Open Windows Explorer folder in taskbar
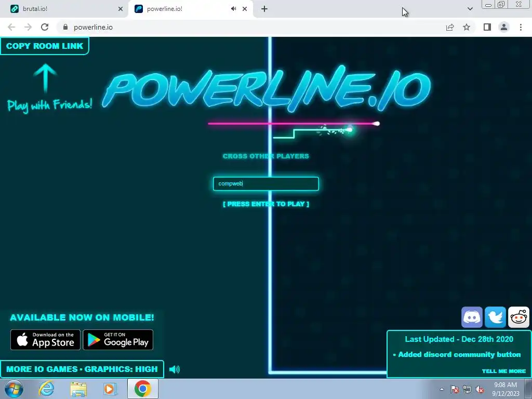Screen dimensions: 532x399 pyautogui.click(x=78, y=389)
